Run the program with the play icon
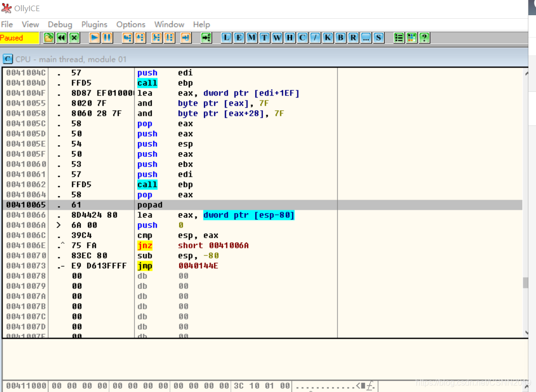Image resolution: width=536 pixels, height=392 pixels. 94,38
